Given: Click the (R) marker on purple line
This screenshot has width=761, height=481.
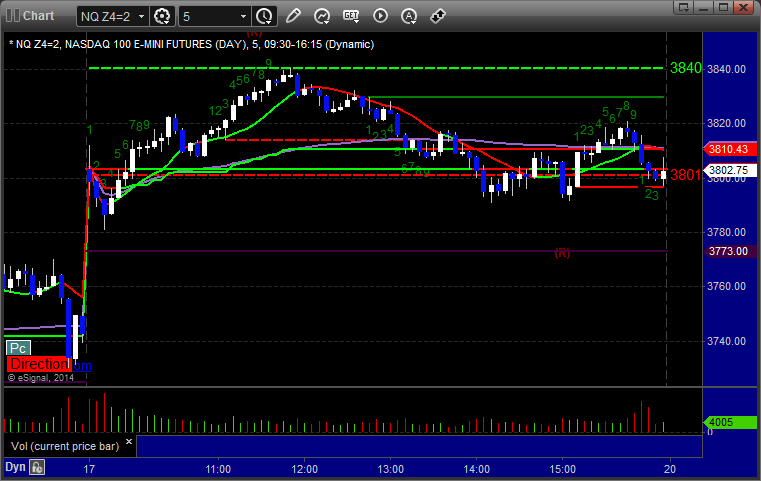Looking at the screenshot, I should [x=562, y=253].
